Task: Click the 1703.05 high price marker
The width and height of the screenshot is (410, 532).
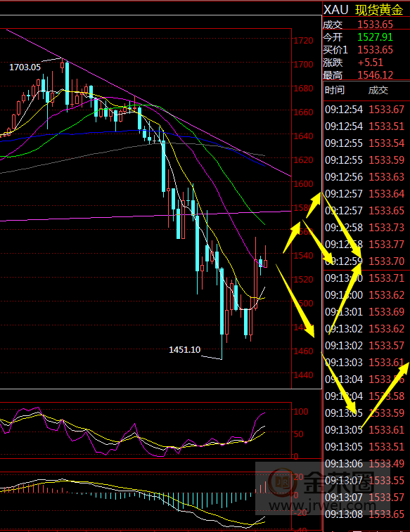Action: point(25,67)
